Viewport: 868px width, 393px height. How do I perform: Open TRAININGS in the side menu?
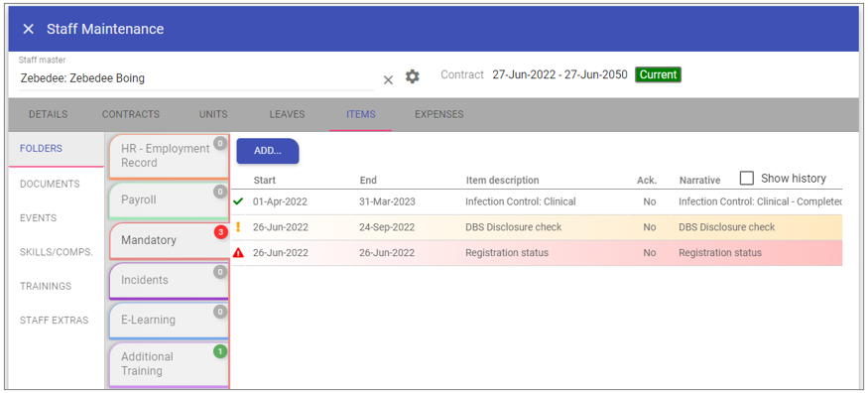(46, 286)
